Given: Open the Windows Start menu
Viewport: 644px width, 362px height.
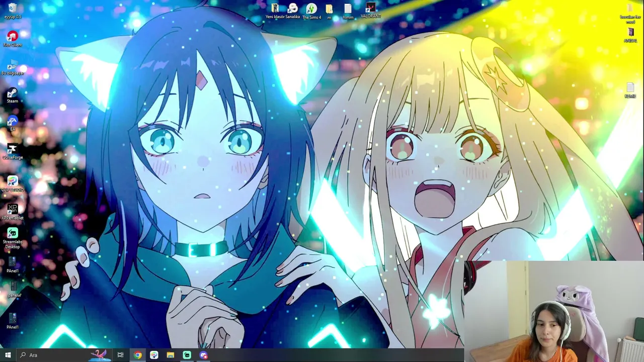Looking at the screenshot, I should point(8,355).
